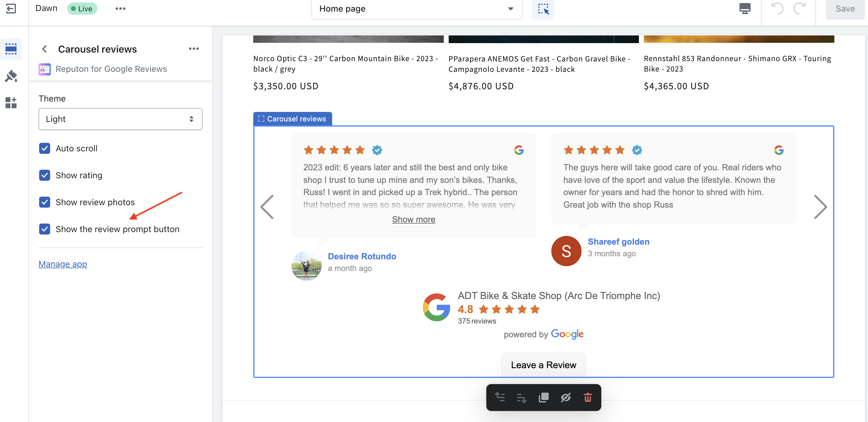Screen dimensions: 868x422
Task: Open Carousel reviews block options menu
Action: (194, 49)
